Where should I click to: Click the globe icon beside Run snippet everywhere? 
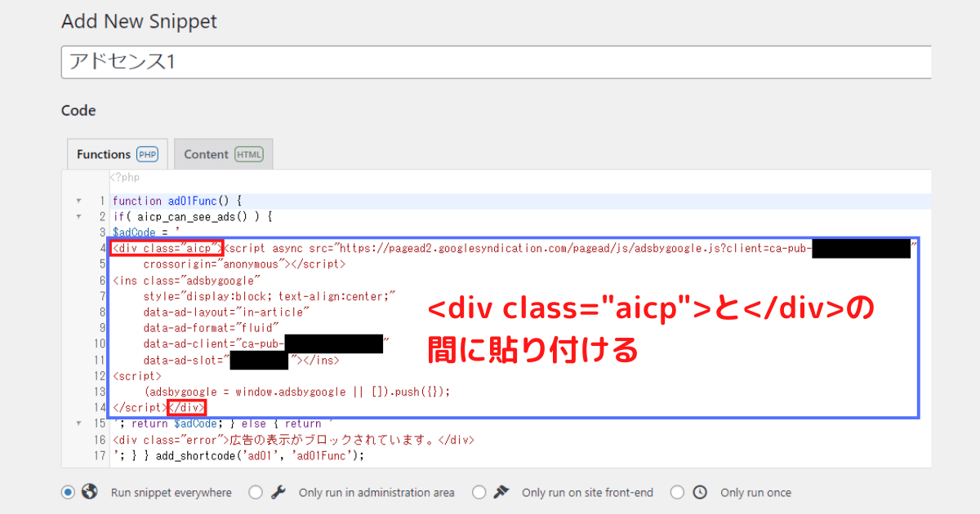click(x=90, y=492)
